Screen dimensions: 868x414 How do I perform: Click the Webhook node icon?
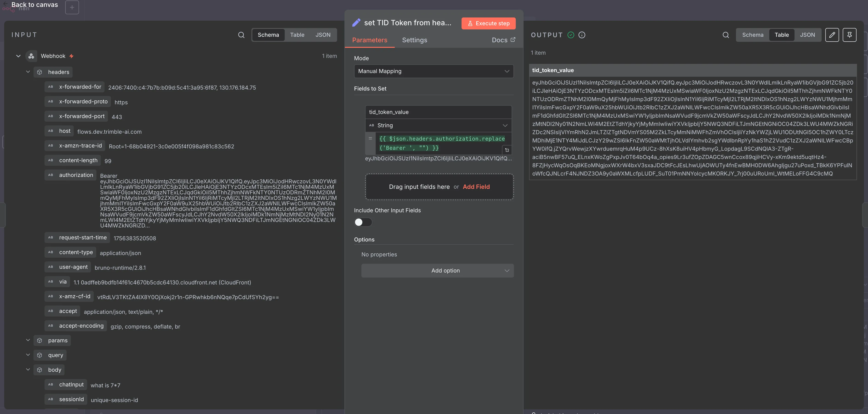point(31,56)
